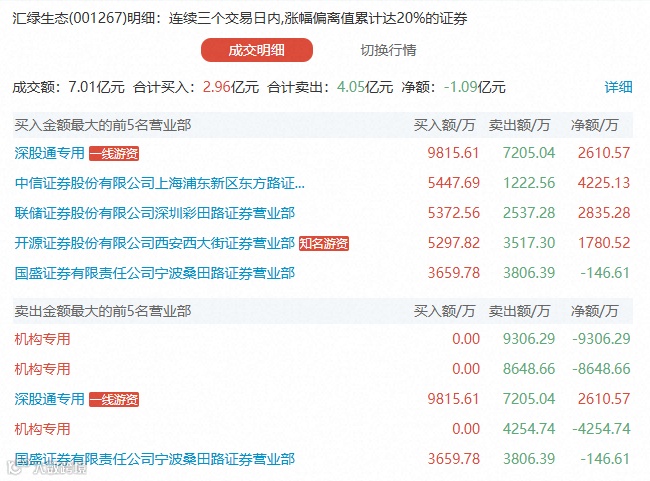Open 深股通专用 in the top buyers list
Screen dimensions: 650x481
[49, 153]
